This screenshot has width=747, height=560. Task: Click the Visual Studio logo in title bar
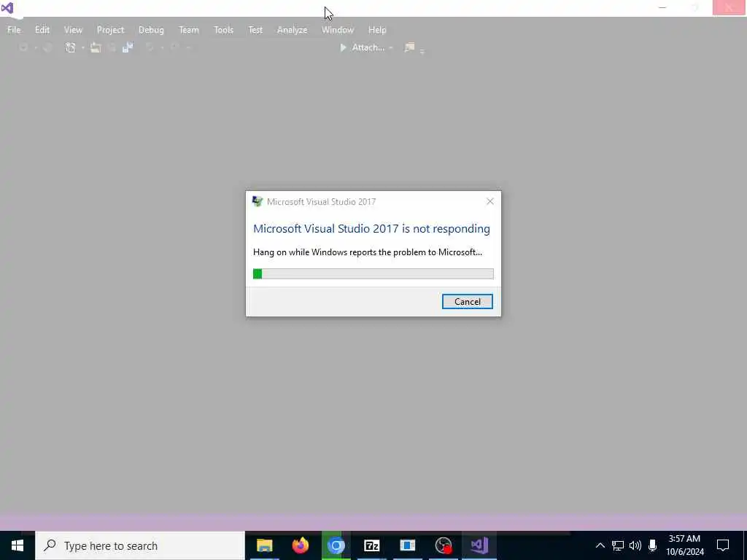[7, 8]
